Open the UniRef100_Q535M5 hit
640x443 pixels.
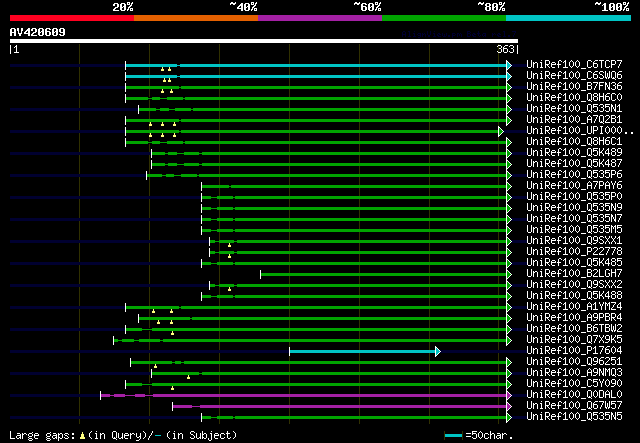pyautogui.click(x=574, y=230)
